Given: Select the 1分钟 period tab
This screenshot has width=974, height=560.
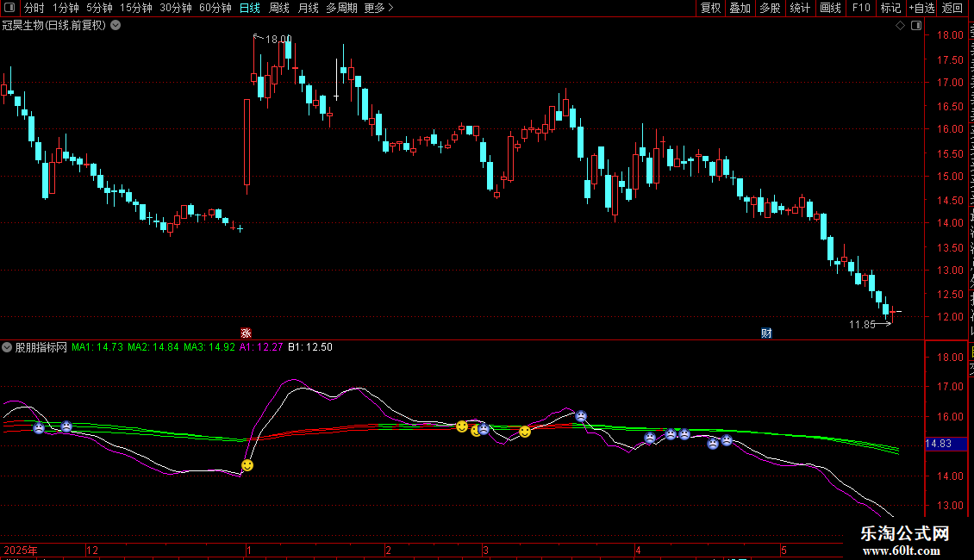Looking at the screenshot, I should click(66, 8).
